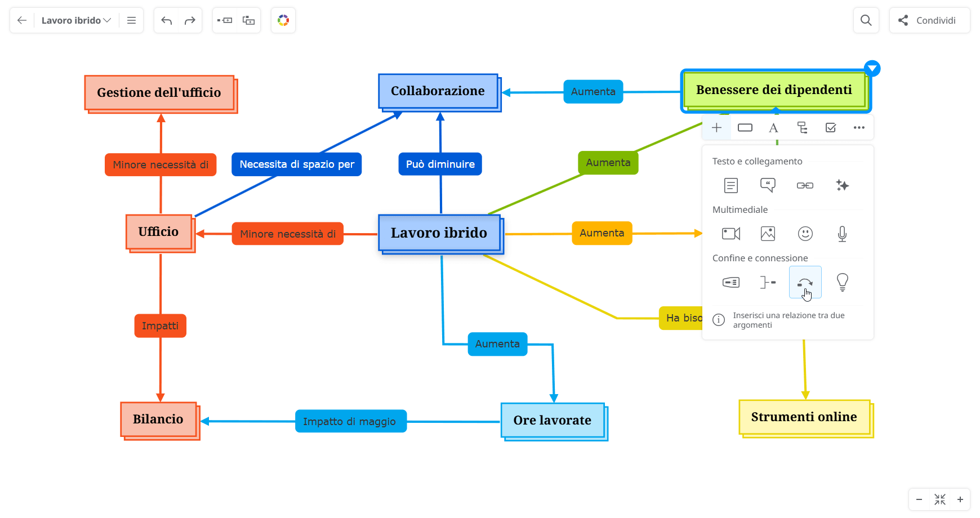Insert a hyperlink with the chain icon
The image size is (980, 518).
[x=805, y=185]
